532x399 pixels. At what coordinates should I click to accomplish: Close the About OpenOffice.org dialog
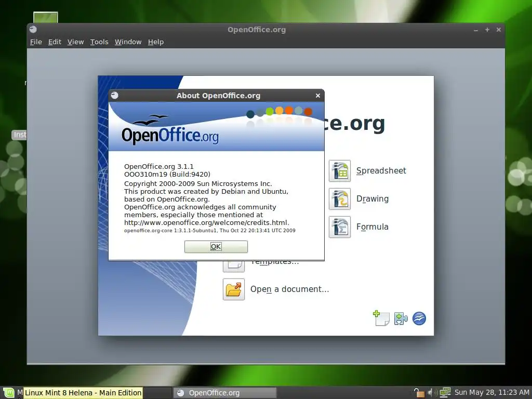click(x=318, y=96)
